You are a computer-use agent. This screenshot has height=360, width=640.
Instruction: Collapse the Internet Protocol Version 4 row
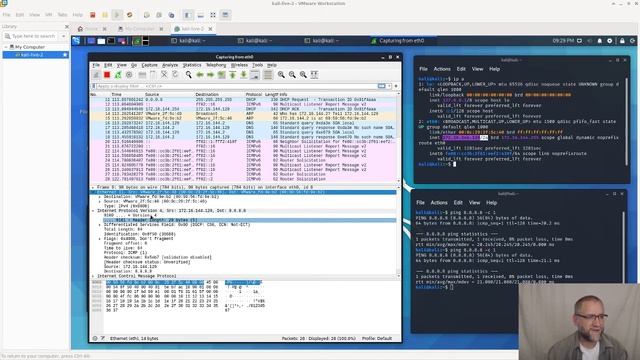[93, 211]
